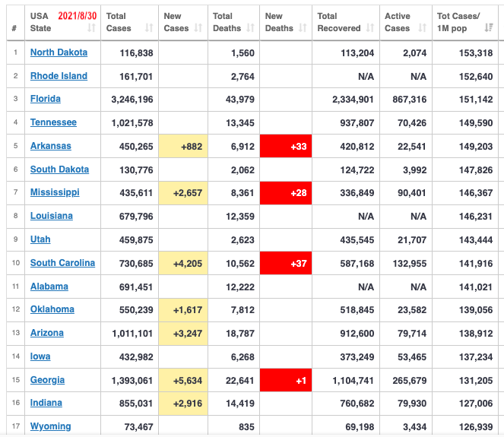
Task: Open the Oklahoma state link
Action: tap(52, 309)
